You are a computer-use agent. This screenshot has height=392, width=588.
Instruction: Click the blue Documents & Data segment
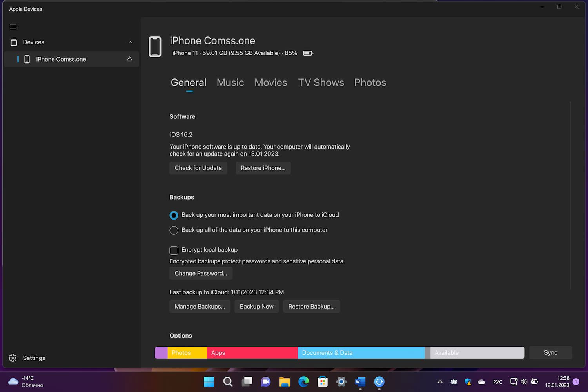(x=361, y=352)
